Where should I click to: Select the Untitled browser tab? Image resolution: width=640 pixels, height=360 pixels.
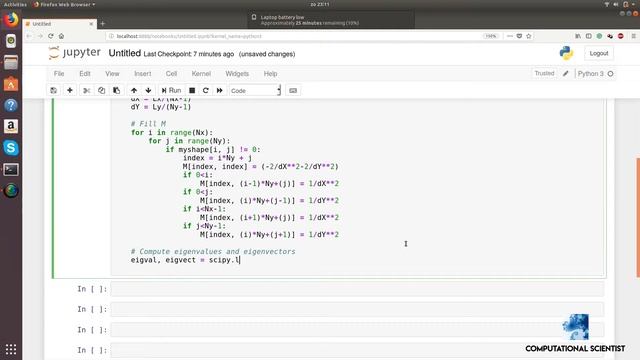(59, 24)
